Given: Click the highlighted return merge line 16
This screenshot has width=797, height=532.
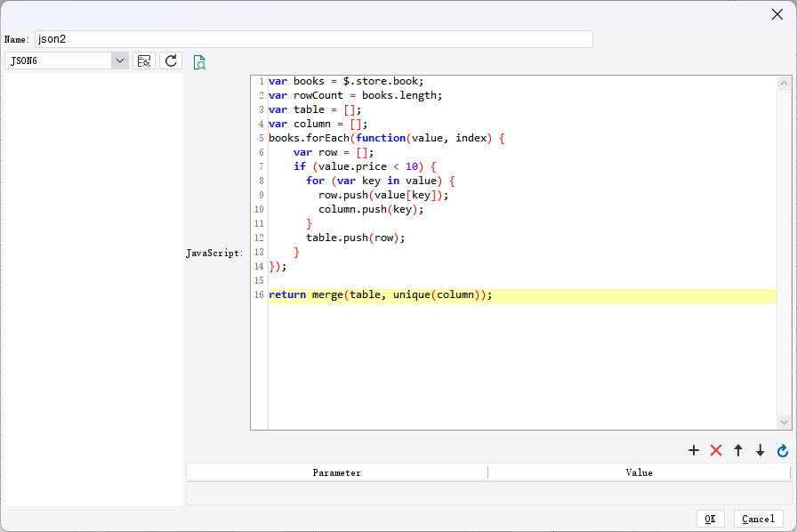Looking at the screenshot, I should pos(382,294).
